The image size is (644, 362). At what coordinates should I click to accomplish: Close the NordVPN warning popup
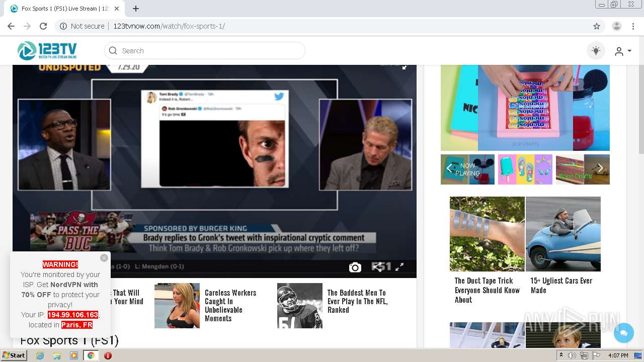[104, 258]
